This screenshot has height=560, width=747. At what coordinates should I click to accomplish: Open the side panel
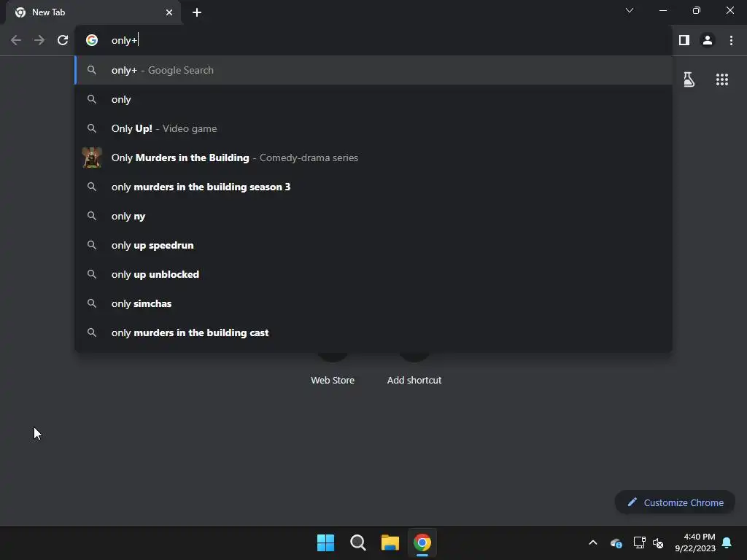[684, 41]
